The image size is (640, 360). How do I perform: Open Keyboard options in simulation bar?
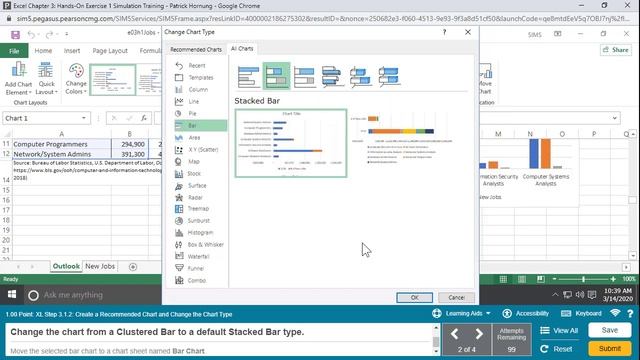[581, 313]
